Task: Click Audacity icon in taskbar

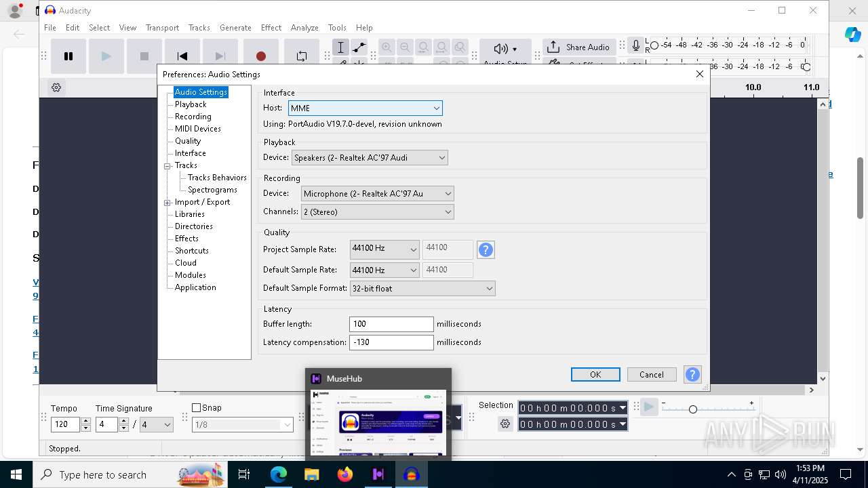Action: coord(411,474)
